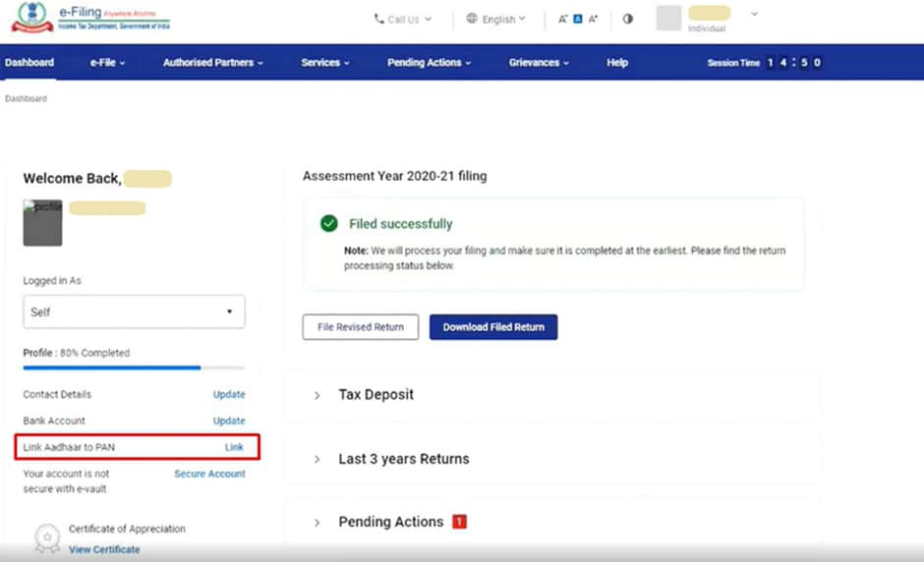
Task: Decrease font size with small A icon
Action: (563, 19)
